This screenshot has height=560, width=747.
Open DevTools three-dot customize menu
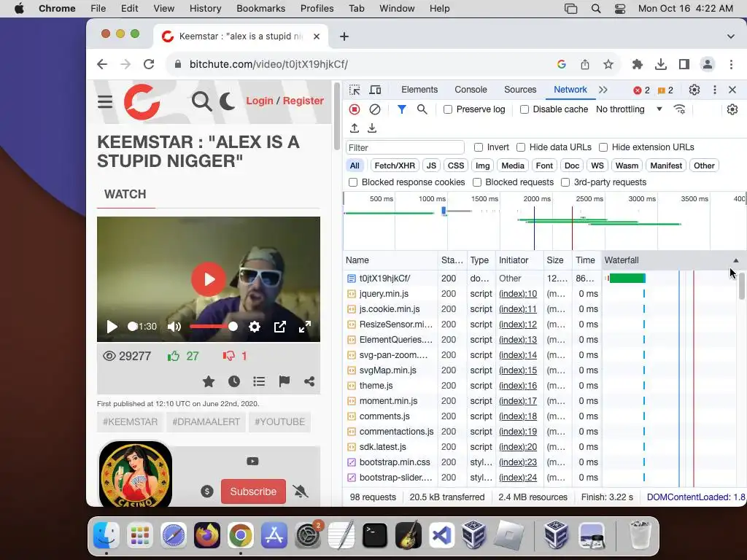(x=715, y=90)
